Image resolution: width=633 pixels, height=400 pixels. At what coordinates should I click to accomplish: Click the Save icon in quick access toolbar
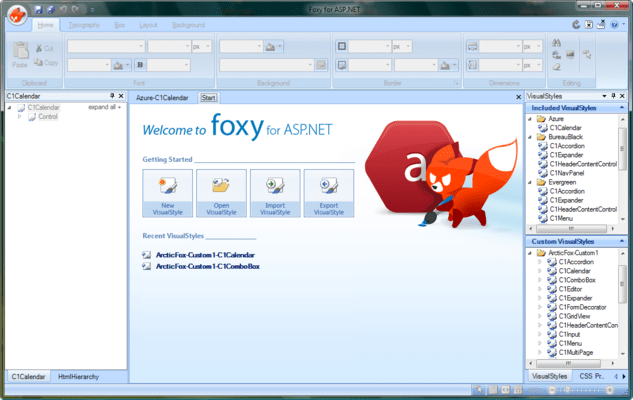[38, 9]
